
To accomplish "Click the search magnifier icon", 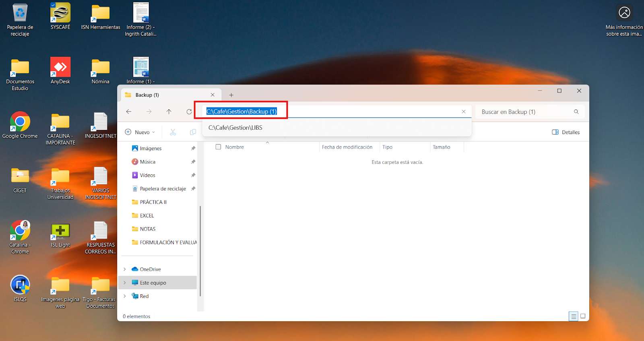I will (576, 112).
